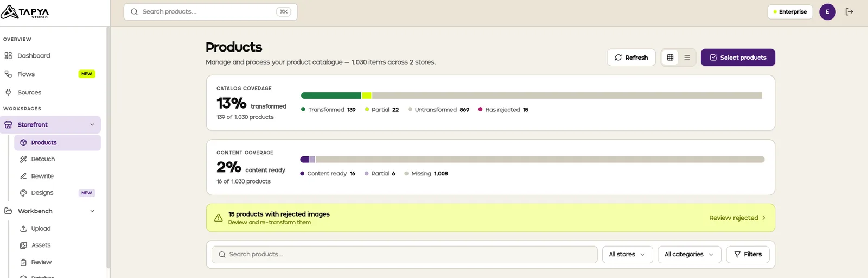Click the Partial 6 legend
Screen dimensions: 868x278
(380, 174)
